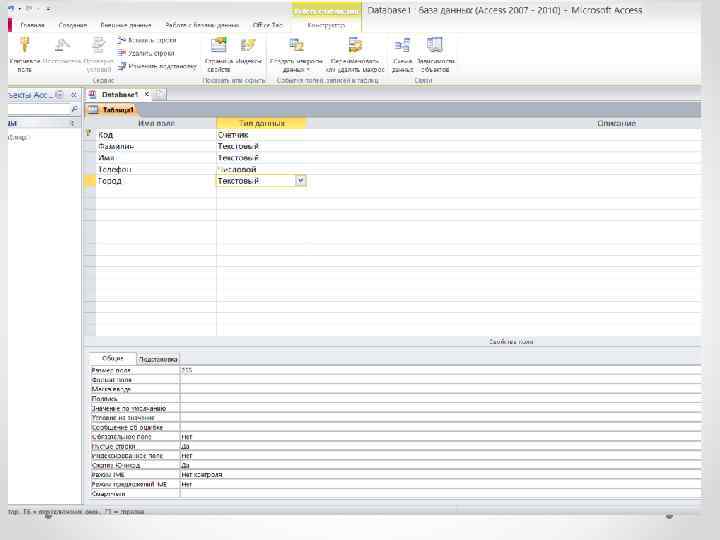Click the Индексированное поле value Нет
The height and width of the screenshot is (540, 720).
click(440, 456)
